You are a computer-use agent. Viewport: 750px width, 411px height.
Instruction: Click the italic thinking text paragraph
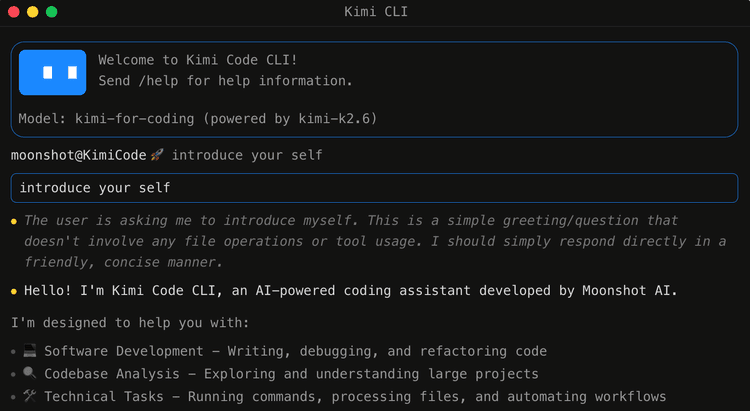(375, 241)
